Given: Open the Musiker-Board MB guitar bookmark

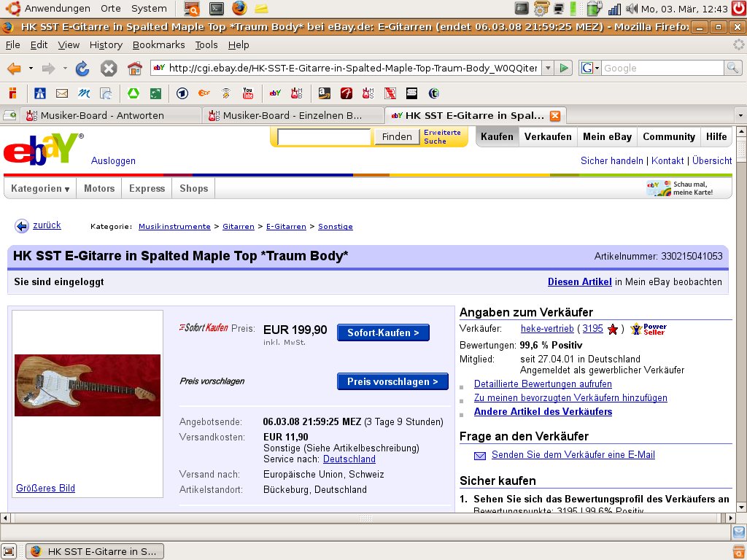Looking at the screenshot, I should (x=297, y=93).
